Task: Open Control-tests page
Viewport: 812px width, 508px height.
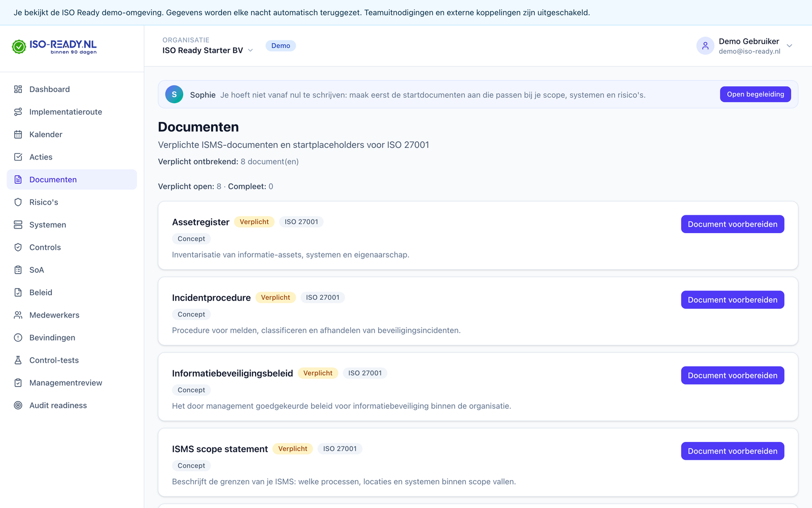Action: pyautogui.click(x=72, y=360)
